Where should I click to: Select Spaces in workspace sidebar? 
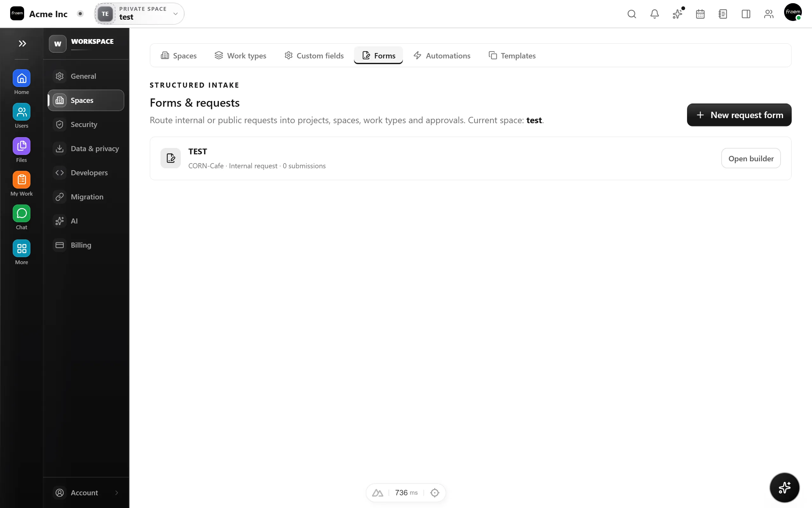[x=86, y=100]
